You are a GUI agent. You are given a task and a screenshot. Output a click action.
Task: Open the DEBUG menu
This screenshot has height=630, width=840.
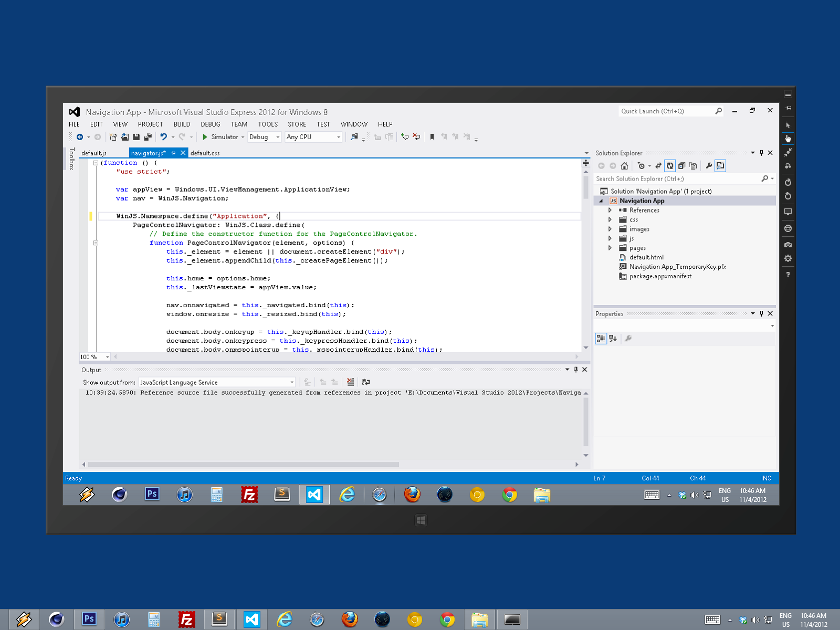pos(211,124)
